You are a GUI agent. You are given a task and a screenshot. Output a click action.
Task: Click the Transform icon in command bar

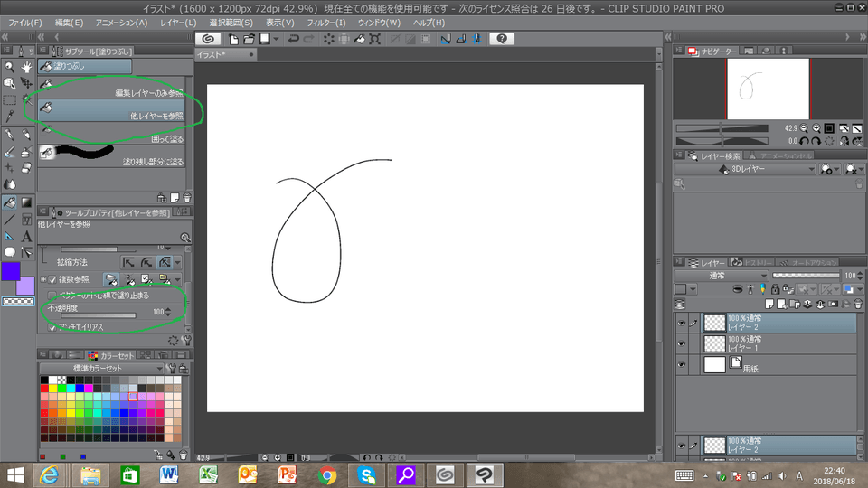coord(374,39)
